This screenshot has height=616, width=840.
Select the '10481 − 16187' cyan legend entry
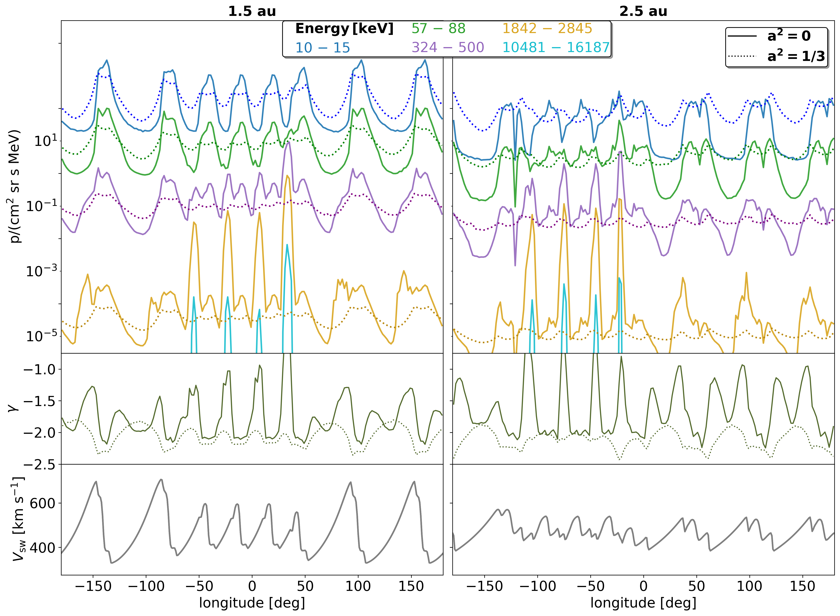pyautogui.click(x=556, y=48)
